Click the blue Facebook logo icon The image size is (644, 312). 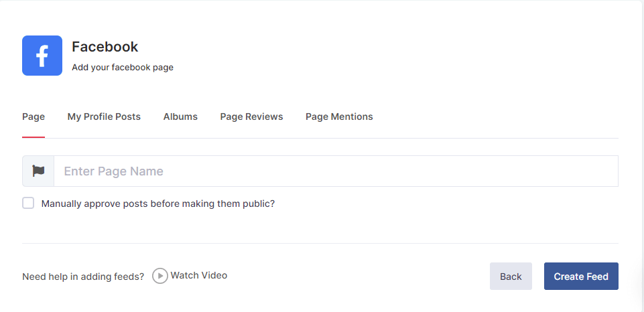coord(42,56)
